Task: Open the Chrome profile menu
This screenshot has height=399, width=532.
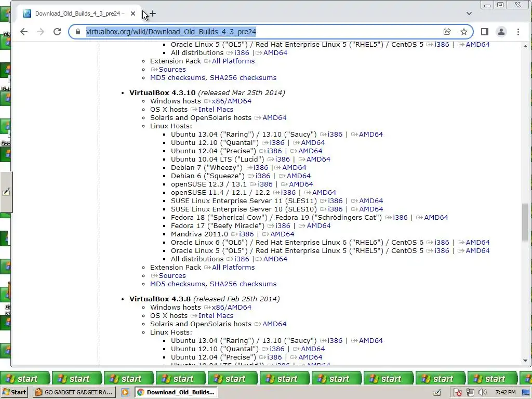Action: (x=501, y=32)
